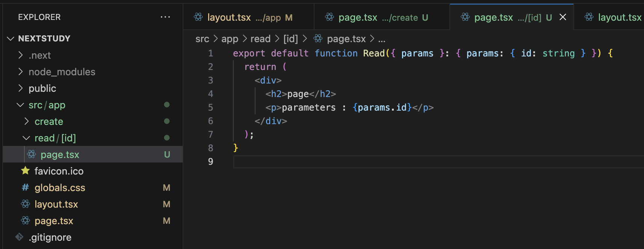Click 'params.id' expression on line 5
The image size is (644, 249).
[382, 108]
